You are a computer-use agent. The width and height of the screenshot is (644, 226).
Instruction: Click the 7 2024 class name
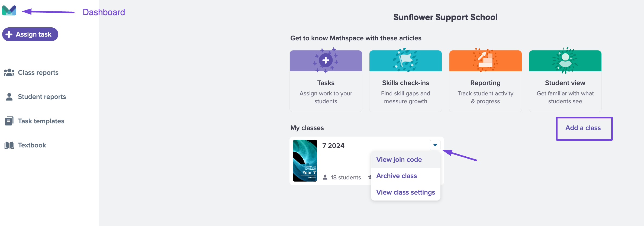333,146
